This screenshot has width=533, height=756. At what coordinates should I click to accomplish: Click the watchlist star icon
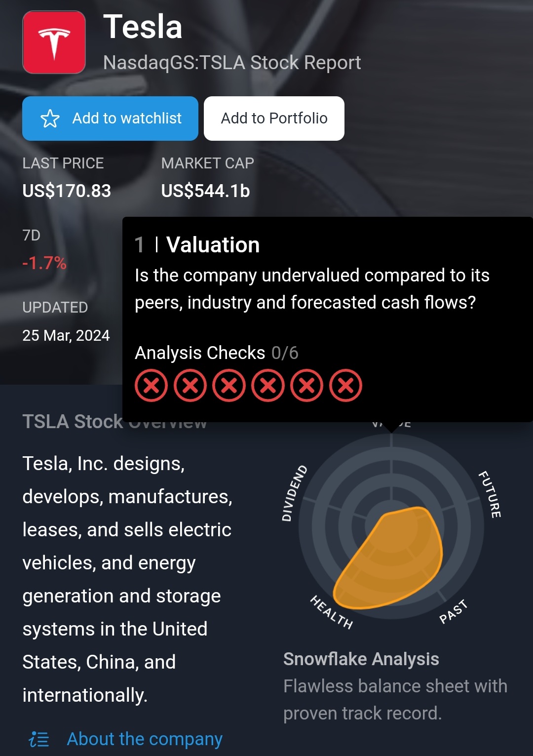coord(50,119)
